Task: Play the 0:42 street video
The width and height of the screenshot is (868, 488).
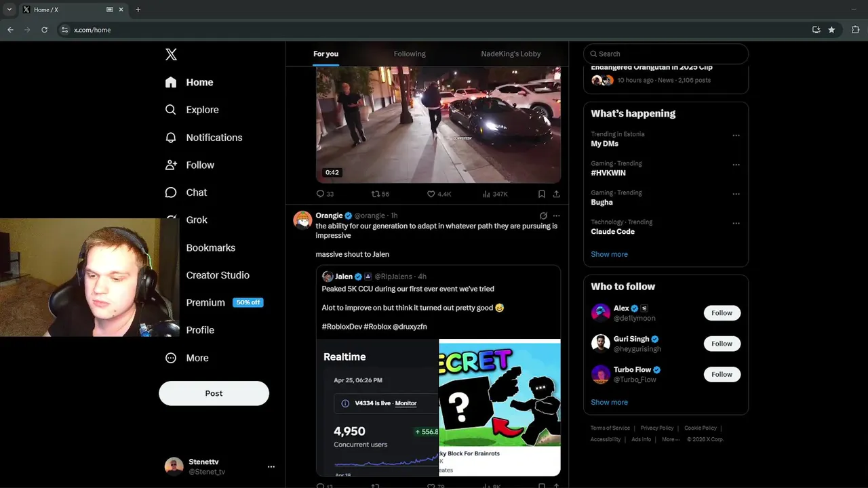Action: (438, 125)
